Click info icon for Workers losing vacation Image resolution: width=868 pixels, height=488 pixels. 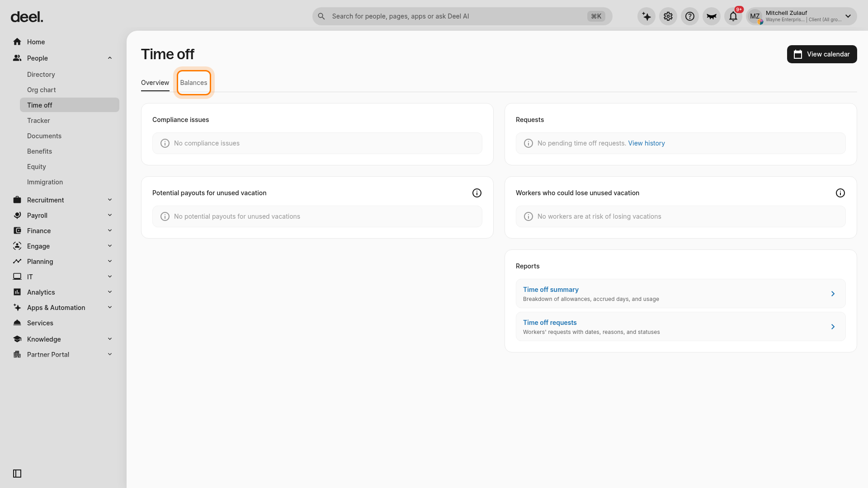pyautogui.click(x=840, y=193)
